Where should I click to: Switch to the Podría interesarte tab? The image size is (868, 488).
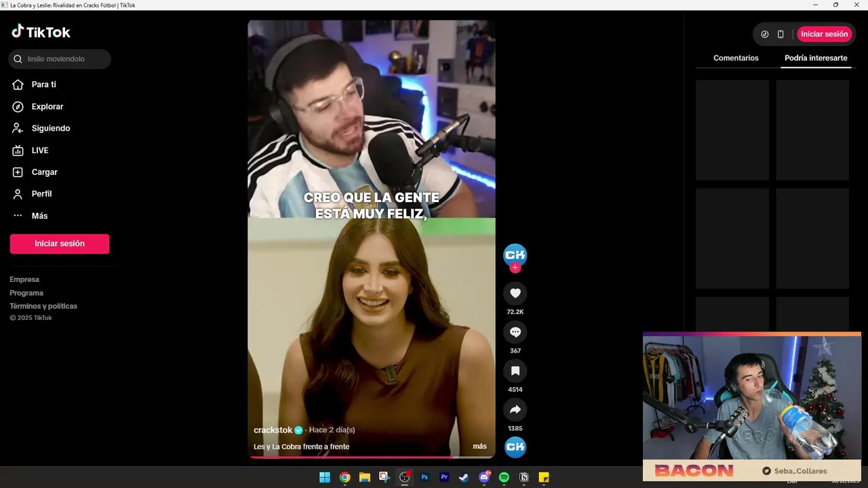816,58
